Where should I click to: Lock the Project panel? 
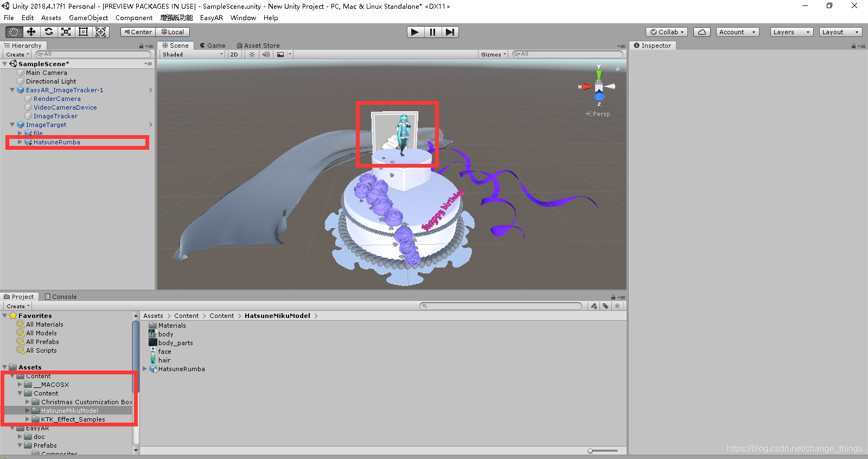pos(613,297)
